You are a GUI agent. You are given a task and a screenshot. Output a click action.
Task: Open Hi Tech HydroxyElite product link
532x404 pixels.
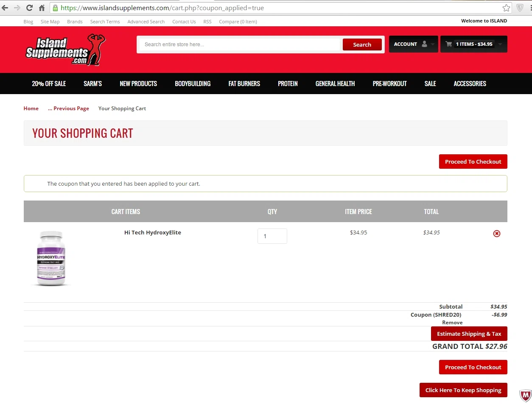click(x=153, y=232)
